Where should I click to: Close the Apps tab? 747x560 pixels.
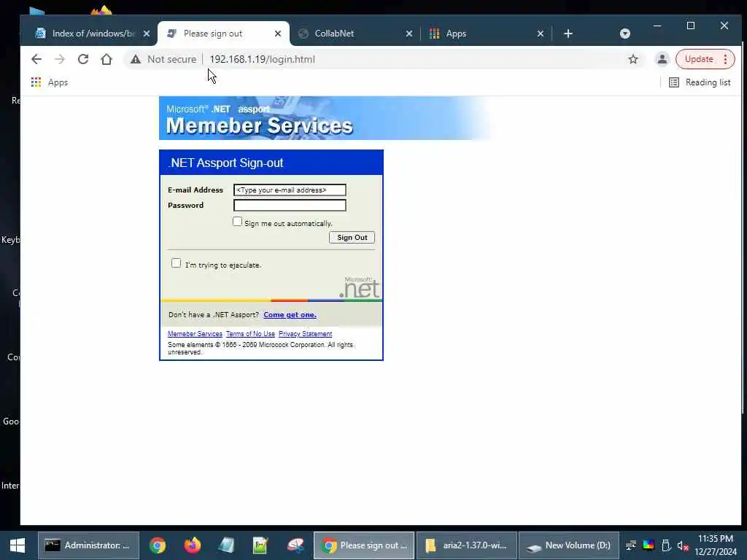click(x=541, y=34)
